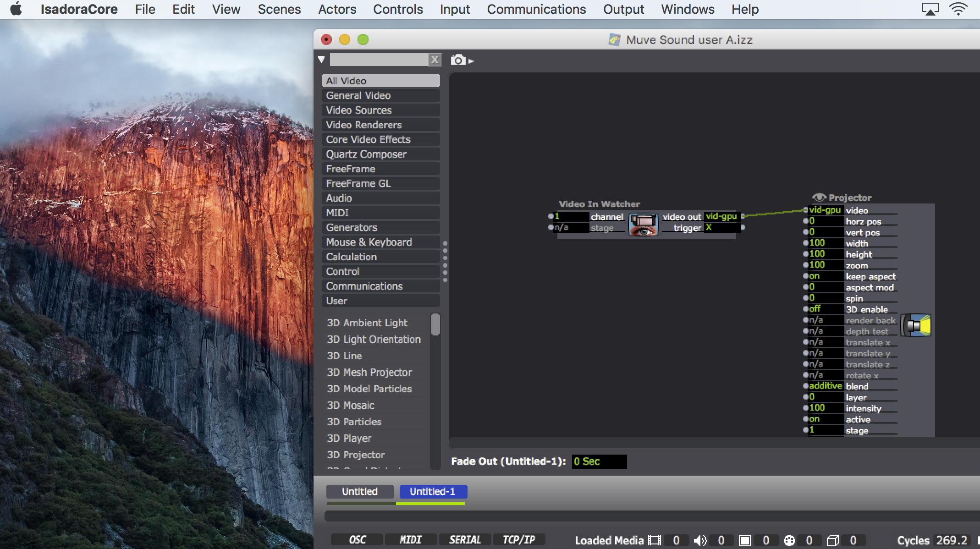Click the Video In Watcher actor icon
980x549 pixels.
tap(642, 221)
